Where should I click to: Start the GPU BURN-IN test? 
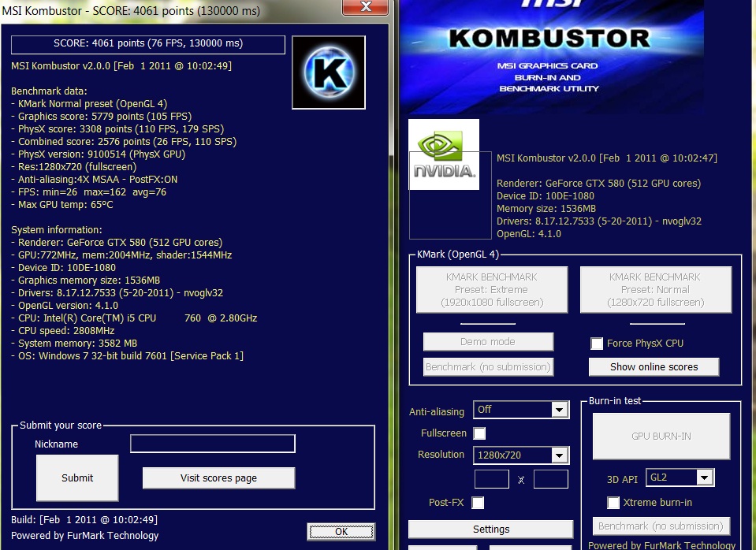661,436
